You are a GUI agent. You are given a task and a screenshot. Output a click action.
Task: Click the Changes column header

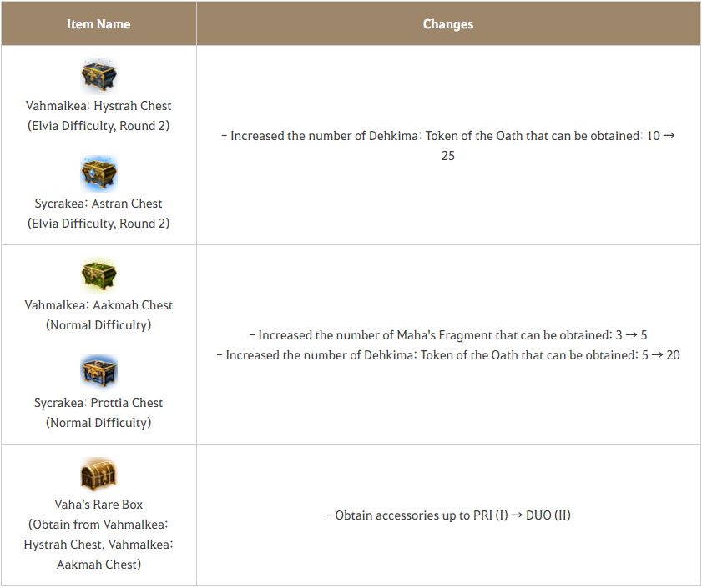pyautogui.click(x=448, y=24)
